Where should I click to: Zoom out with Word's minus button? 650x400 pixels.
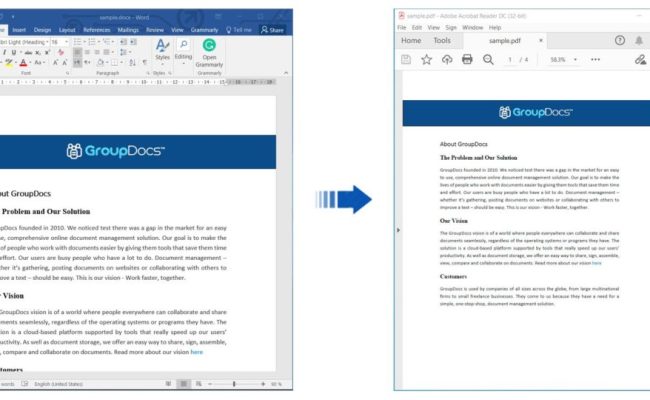(210, 384)
